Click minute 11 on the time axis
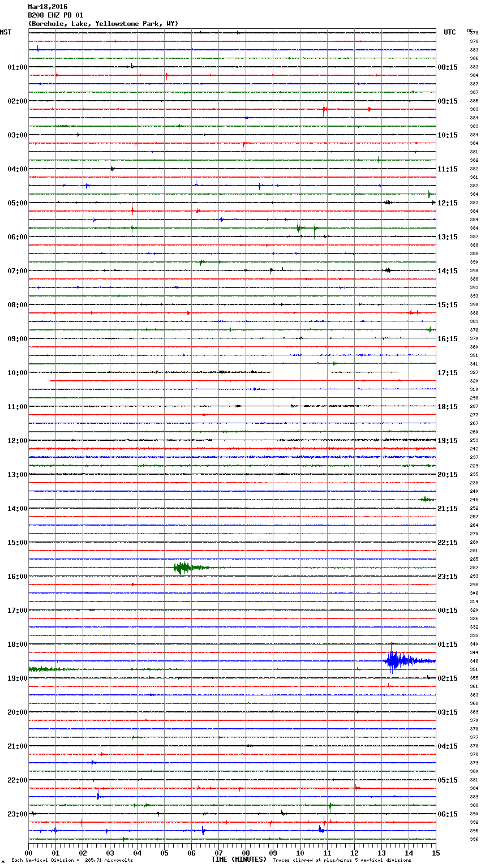The width and height of the screenshot is (481, 868). [x=327, y=853]
